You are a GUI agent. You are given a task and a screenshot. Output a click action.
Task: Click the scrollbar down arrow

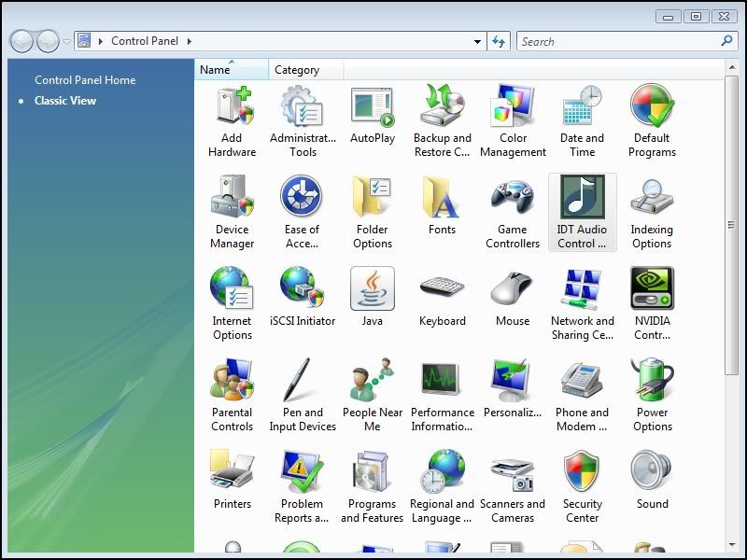(732, 546)
